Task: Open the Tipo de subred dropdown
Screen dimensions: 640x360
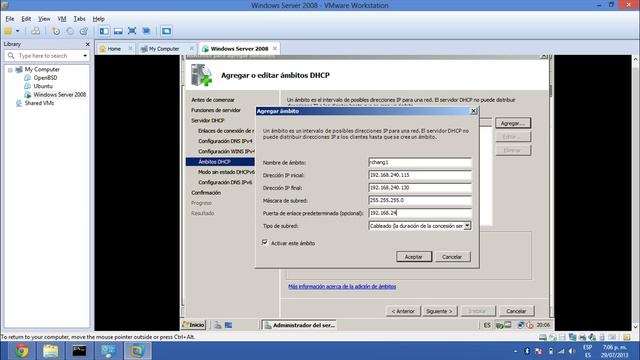Action: pos(467,225)
